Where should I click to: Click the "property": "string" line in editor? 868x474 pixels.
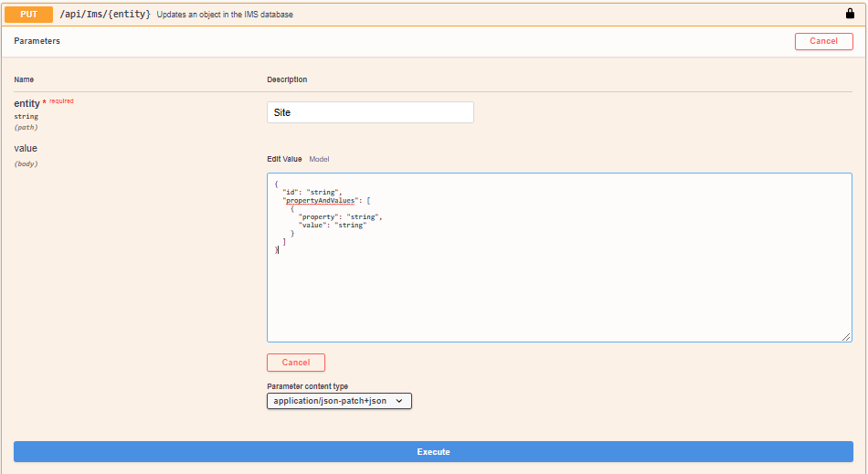(x=340, y=217)
